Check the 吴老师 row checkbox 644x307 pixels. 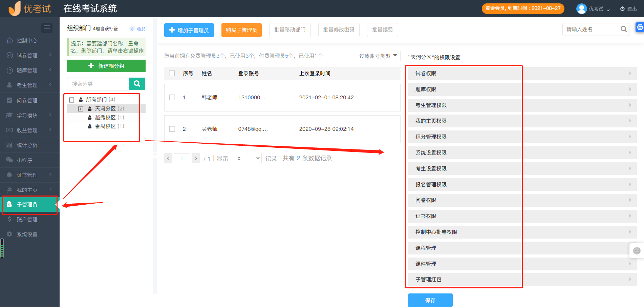point(172,129)
